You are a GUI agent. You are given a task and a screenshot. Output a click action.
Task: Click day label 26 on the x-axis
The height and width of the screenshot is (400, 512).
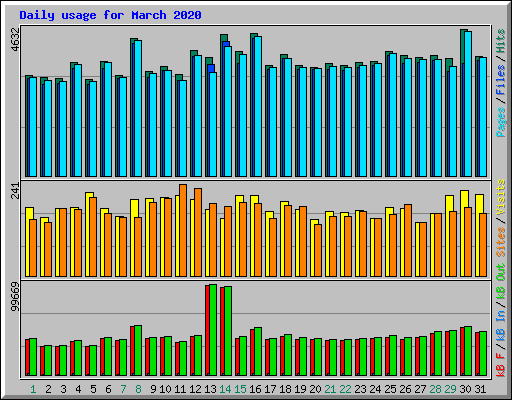tap(405, 389)
